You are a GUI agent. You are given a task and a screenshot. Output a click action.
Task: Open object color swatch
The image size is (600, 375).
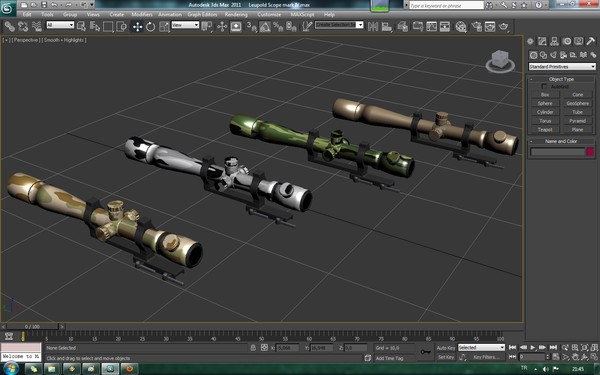click(x=590, y=152)
